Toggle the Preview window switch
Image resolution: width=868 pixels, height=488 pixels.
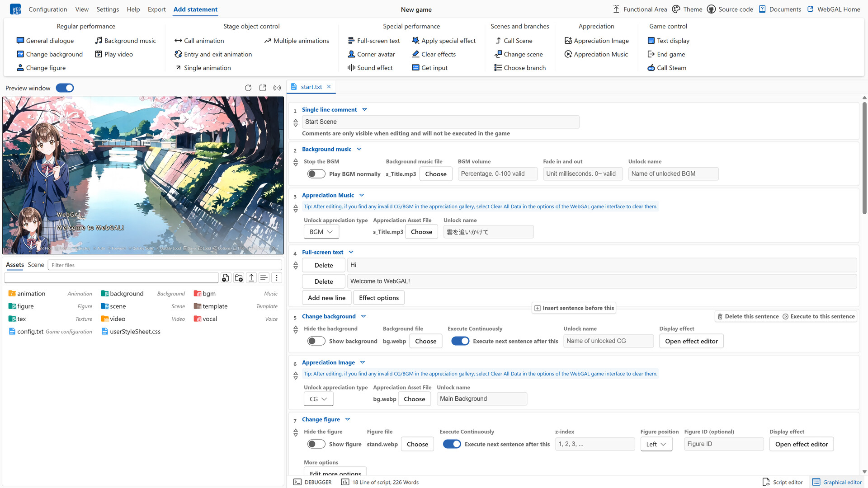tap(65, 88)
